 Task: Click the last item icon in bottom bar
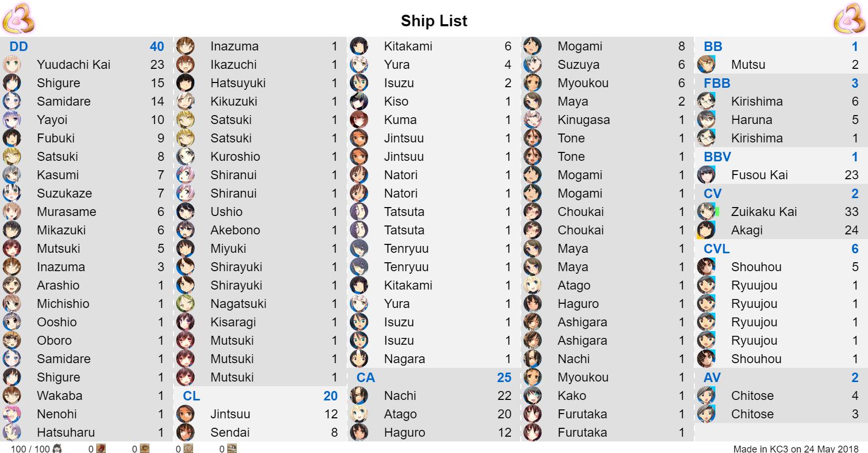(231, 449)
